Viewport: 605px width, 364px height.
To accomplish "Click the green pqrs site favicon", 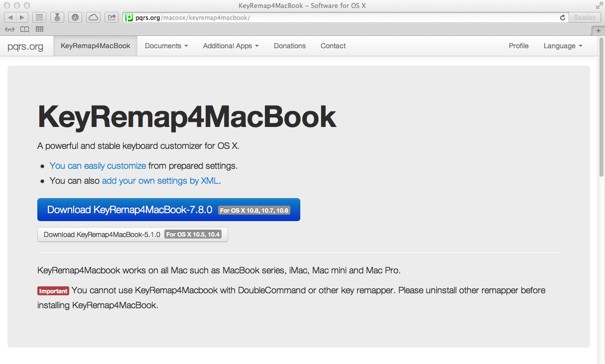I will pos(129,17).
